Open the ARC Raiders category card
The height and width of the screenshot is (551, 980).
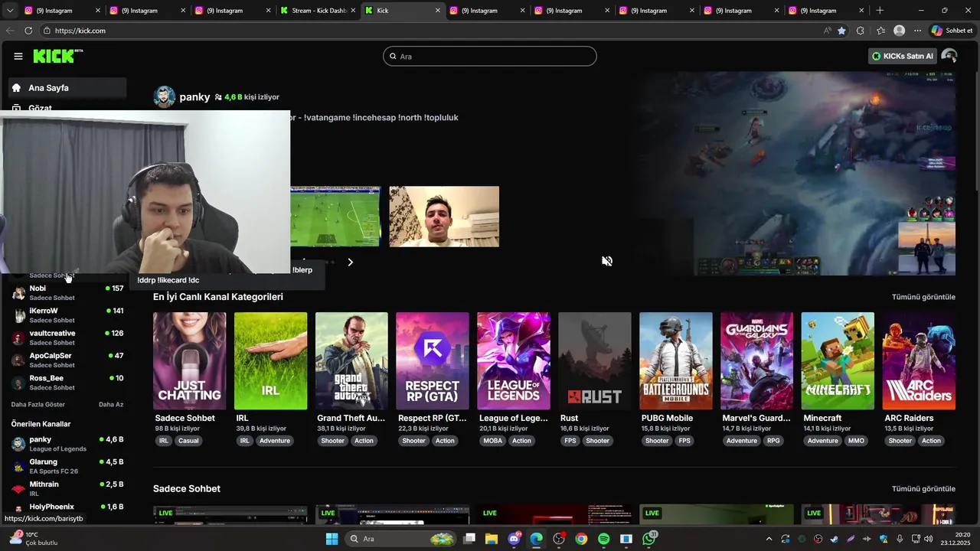pos(919,360)
